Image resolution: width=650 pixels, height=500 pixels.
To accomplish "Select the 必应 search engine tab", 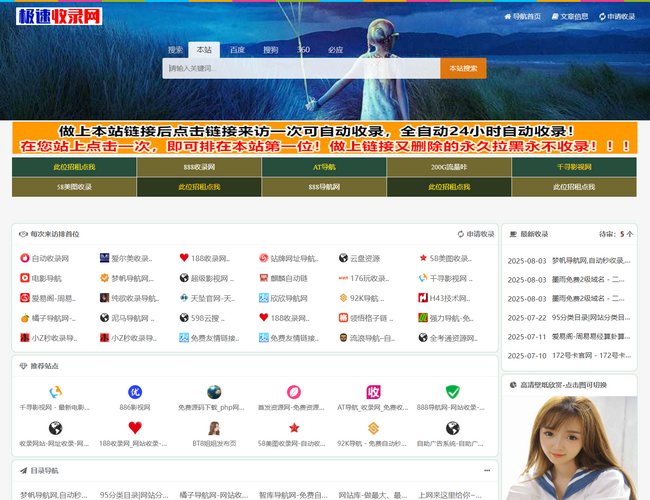I will pyautogui.click(x=335, y=49).
